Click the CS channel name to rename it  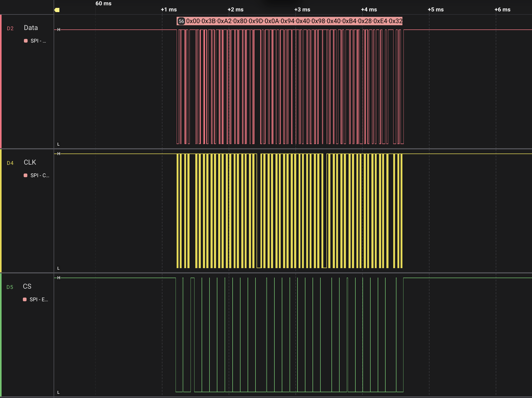pyautogui.click(x=27, y=287)
